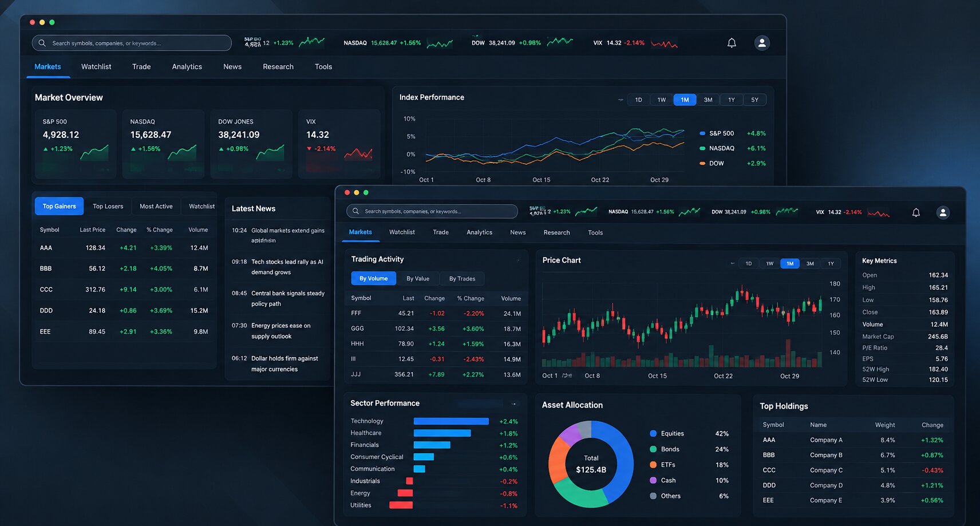Open the Trade tab in the back window nav
This screenshot has width=980, height=526.
coord(141,66)
